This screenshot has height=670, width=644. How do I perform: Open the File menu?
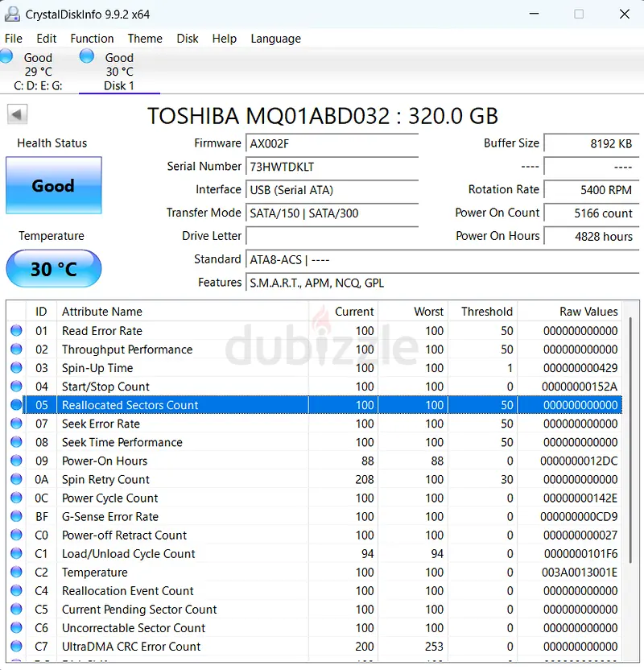pyautogui.click(x=14, y=39)
